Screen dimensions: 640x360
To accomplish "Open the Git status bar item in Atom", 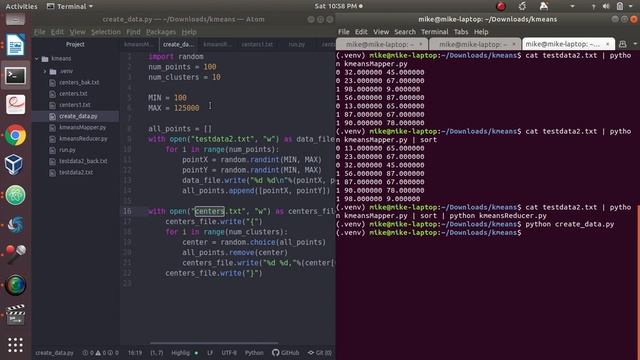I will click(x=320, y=353).
